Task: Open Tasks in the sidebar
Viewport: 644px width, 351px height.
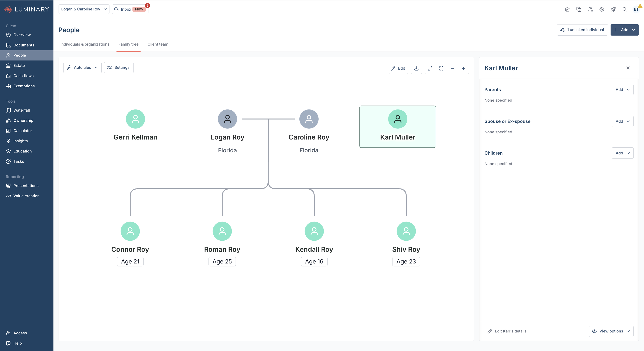Action: click(x=26, y=161)
